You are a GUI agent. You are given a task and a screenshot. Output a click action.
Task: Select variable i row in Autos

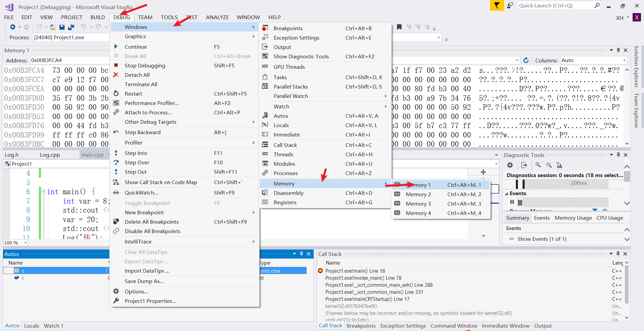(x=56, y=278)
